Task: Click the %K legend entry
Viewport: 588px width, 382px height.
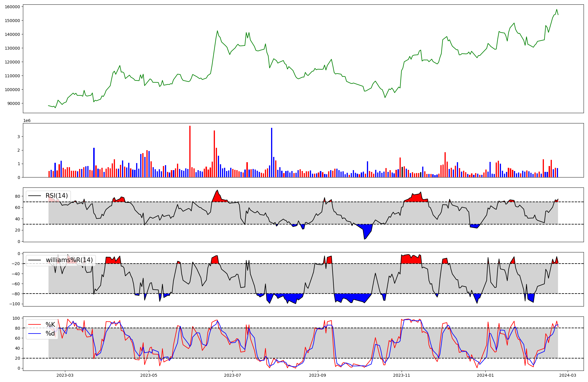Action: [x=50, y=324]
